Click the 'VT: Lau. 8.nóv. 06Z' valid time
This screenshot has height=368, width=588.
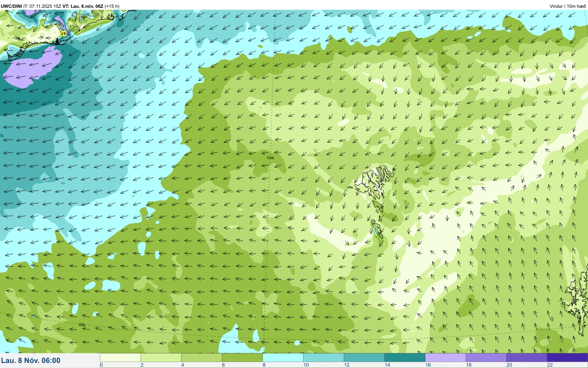tap(83, 6)
